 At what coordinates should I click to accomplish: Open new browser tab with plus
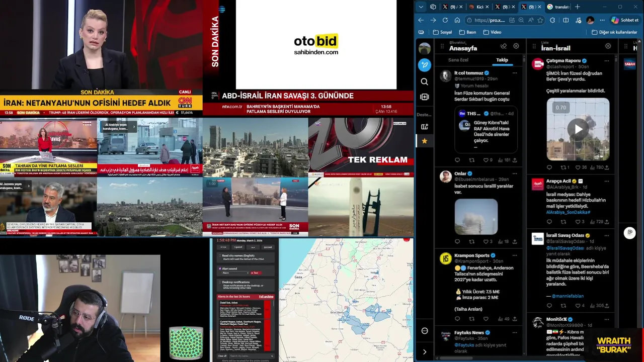pyautogui.click(x=578, y=7)
